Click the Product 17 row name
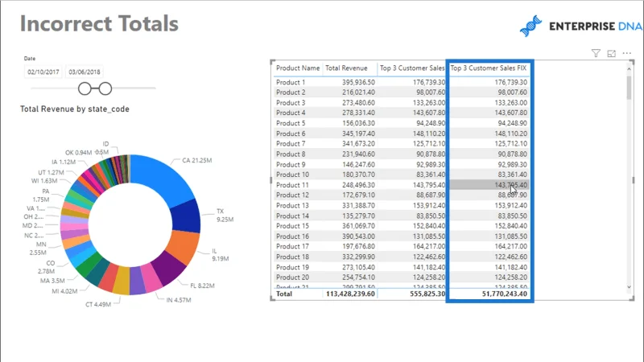This screenshot has height=362, width=644. click(x=292, y=246)
